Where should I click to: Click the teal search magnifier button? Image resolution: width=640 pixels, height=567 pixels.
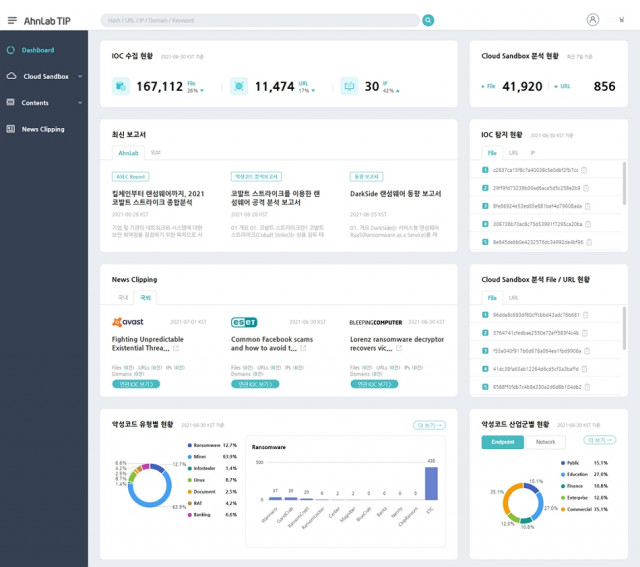point(428,20)
